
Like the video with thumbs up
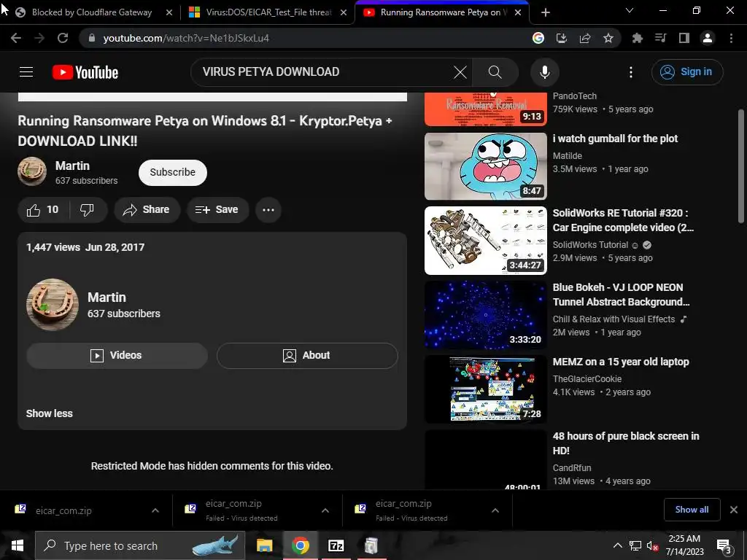(43, 210)
